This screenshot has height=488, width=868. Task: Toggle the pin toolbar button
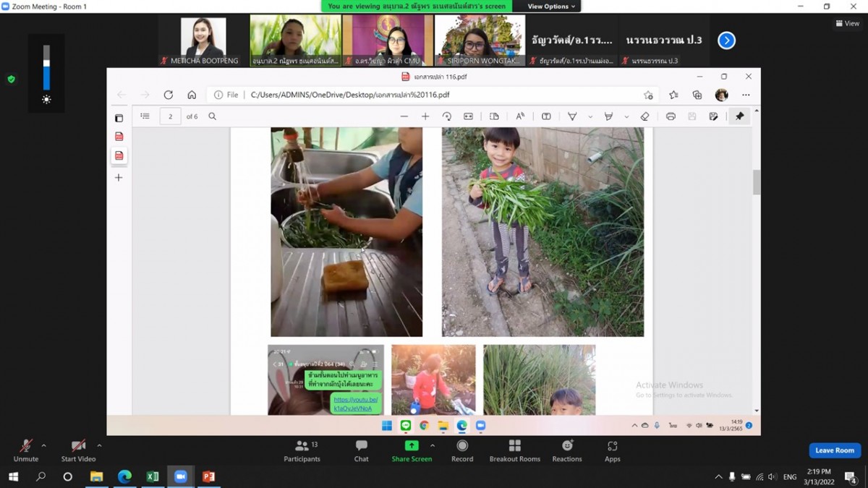click(x=739, y=116)
